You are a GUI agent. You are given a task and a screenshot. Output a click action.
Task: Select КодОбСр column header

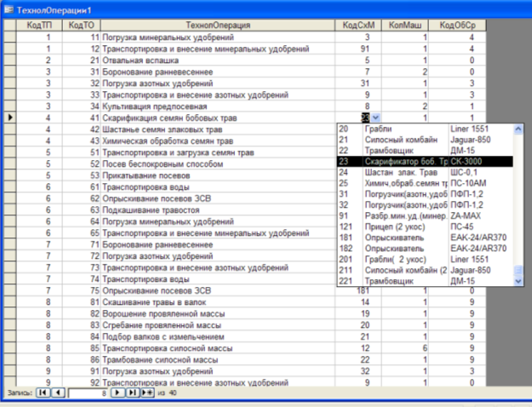click(x=457, y=26)
